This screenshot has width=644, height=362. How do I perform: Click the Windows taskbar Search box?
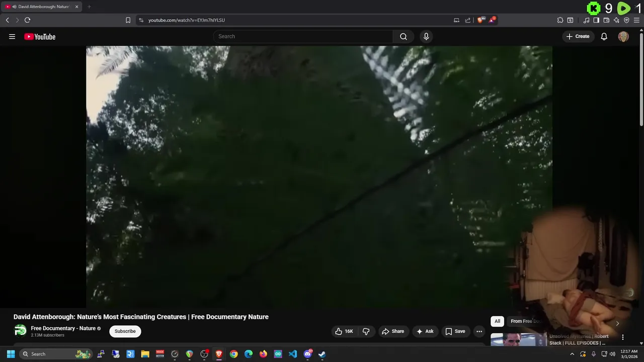coord(56,354)
